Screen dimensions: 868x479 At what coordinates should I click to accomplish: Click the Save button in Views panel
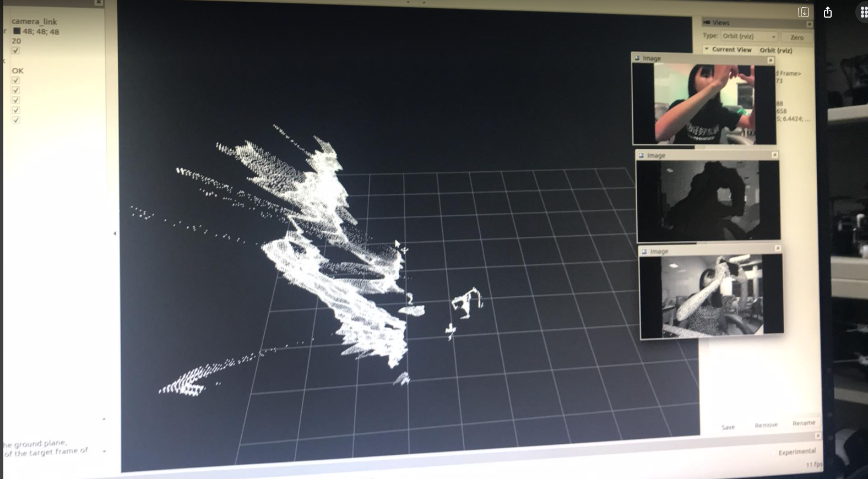728,427
